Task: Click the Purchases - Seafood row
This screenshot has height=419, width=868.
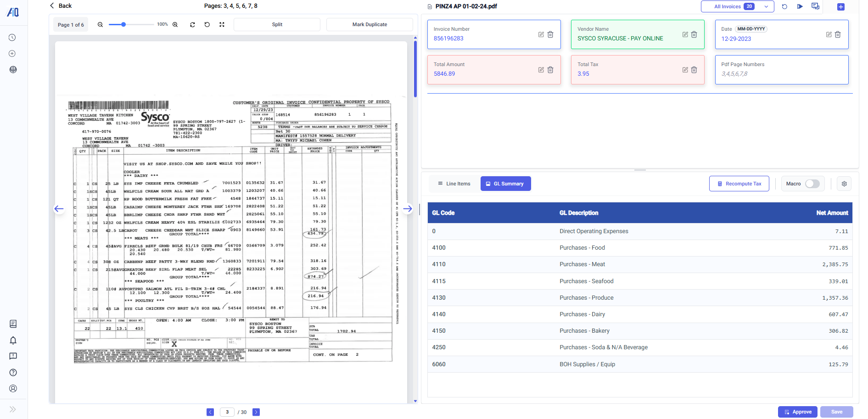Action: (640, 281)
